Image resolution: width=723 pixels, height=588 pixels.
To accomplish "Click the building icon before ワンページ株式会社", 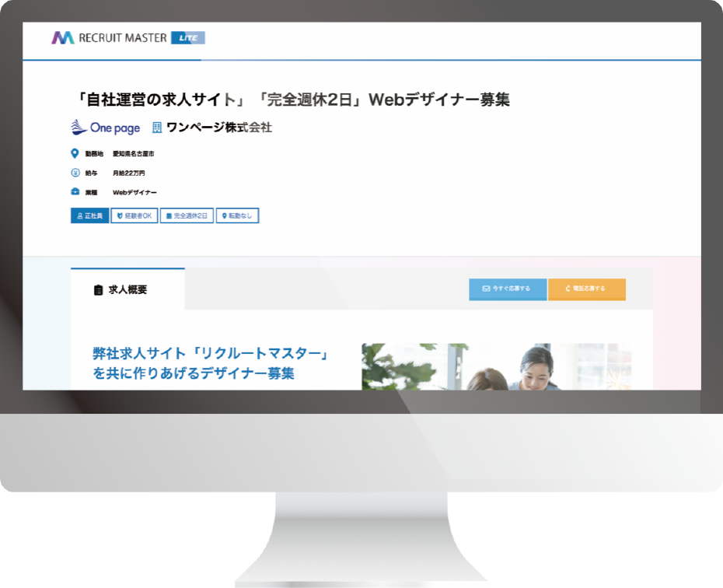I will (x=157, y=128).
